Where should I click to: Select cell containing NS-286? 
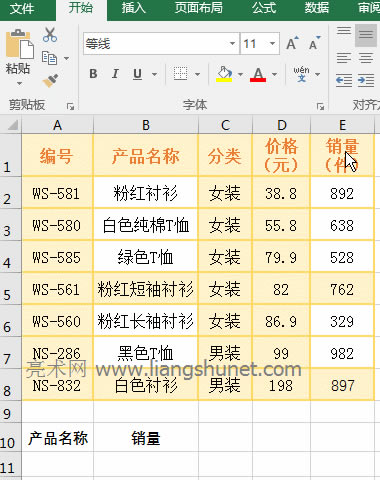click(57, 353)
